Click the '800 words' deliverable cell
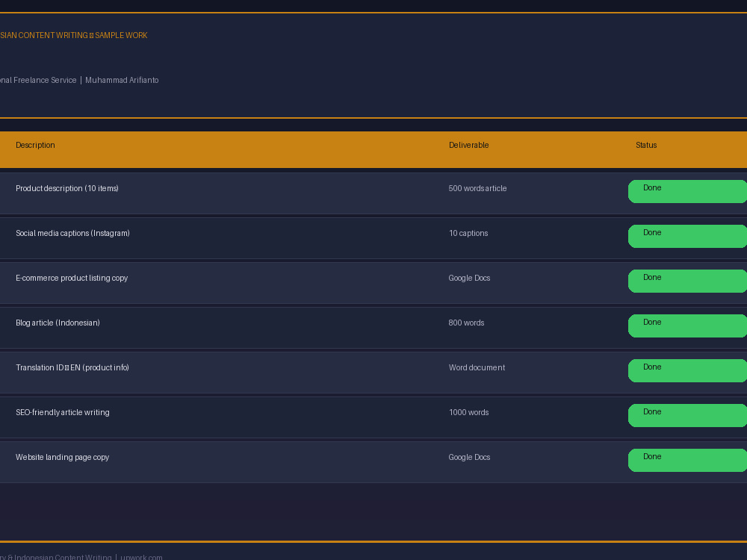 point(466,323)
